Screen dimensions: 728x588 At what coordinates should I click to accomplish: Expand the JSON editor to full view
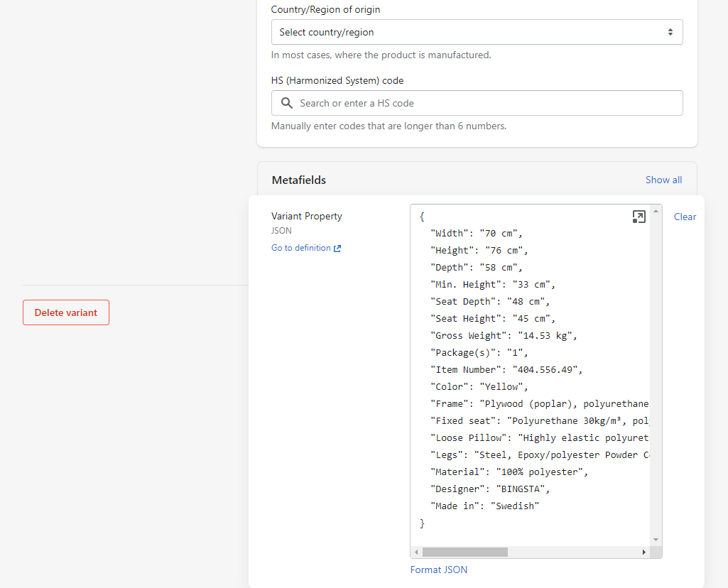coord(639,217)
